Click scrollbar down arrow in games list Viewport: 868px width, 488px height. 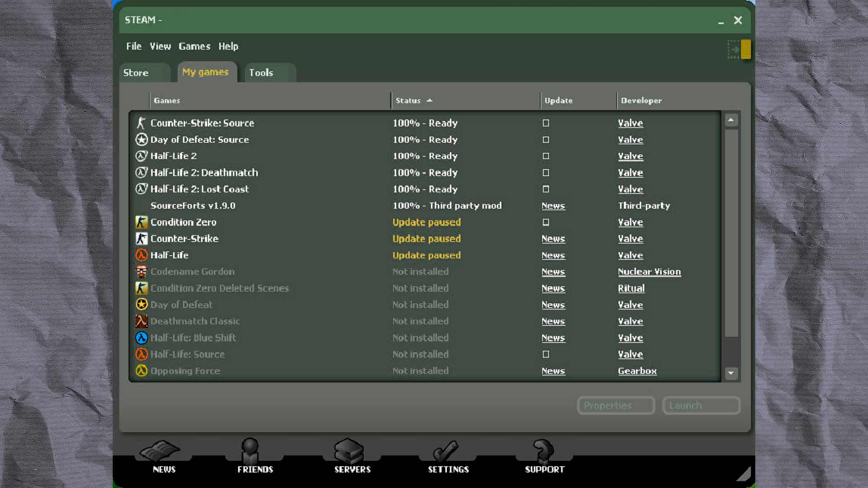point(731,373)
